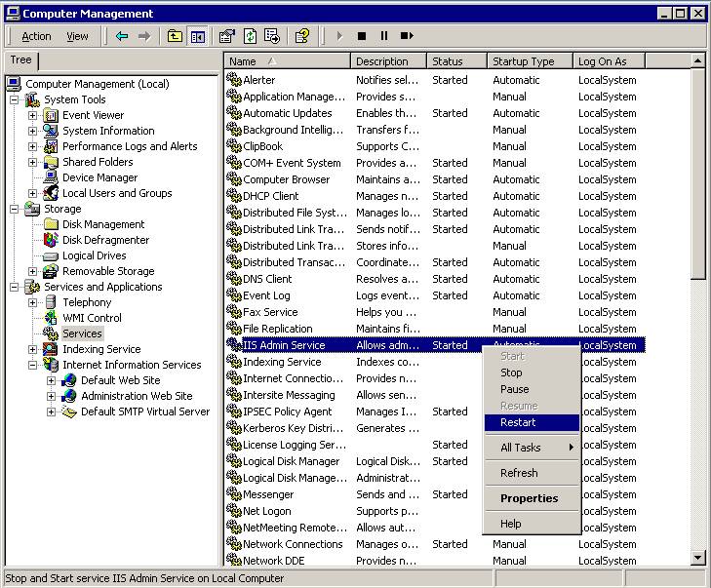
Task: Select the Disk Defragmenter icon in tree
Action: coord(51,240)
